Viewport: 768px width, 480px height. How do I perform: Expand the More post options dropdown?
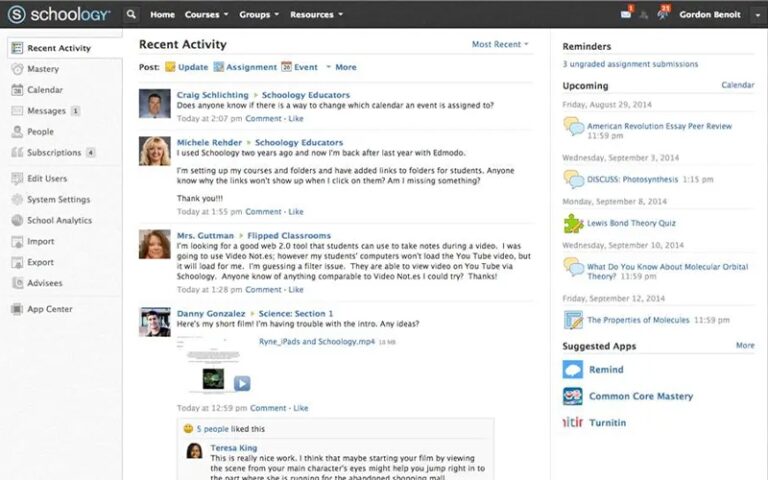tap(341, 67)
